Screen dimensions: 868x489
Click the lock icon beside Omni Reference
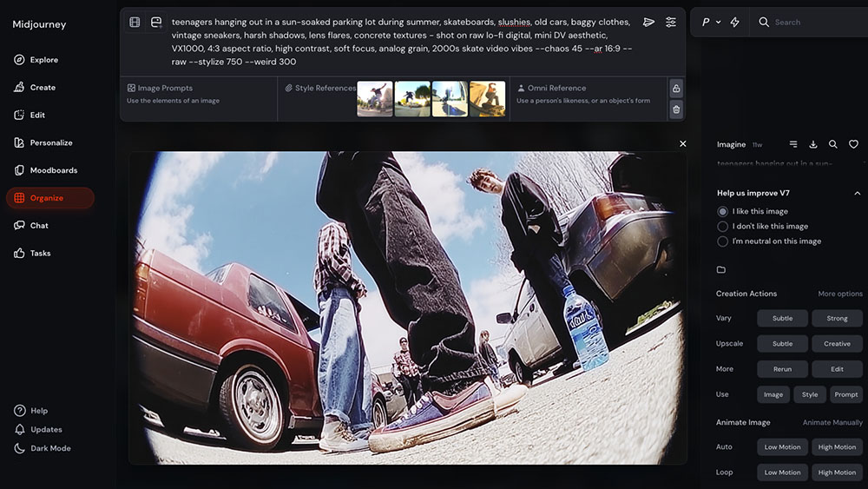pos(676,89)
